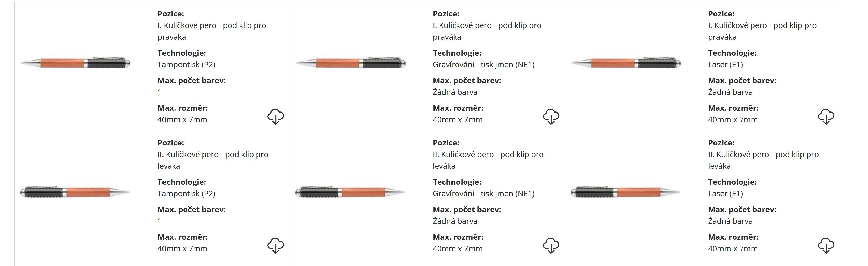Click 'Žádná barva' in the pravák Laser card
Viewport: 868px width, 266px height.
730,92
